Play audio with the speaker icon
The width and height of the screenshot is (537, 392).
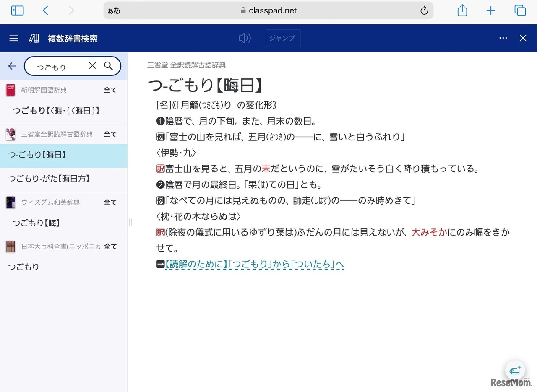coord(245,38)
